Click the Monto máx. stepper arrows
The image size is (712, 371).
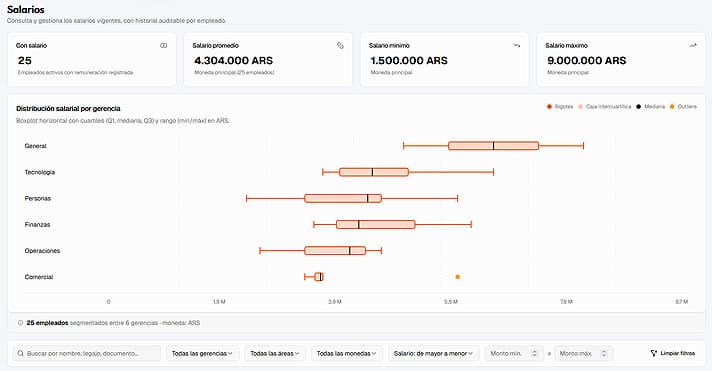pyautogui.click(x=604, y=353)
